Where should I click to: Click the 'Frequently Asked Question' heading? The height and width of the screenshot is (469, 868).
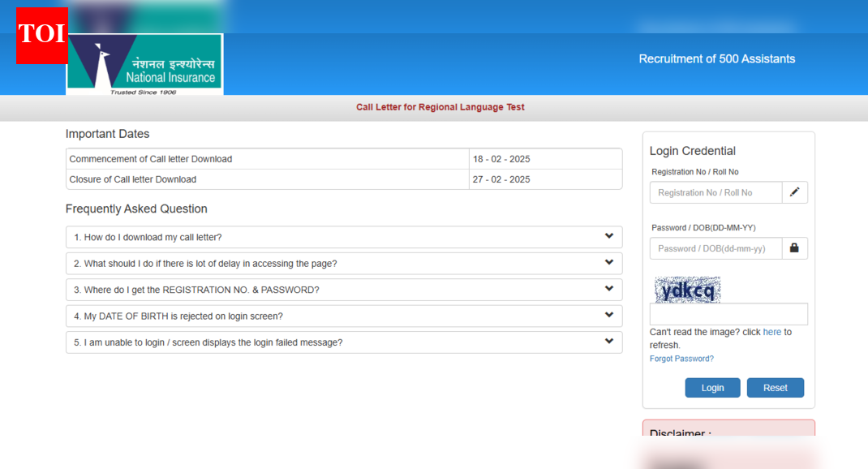coord(136,209)
